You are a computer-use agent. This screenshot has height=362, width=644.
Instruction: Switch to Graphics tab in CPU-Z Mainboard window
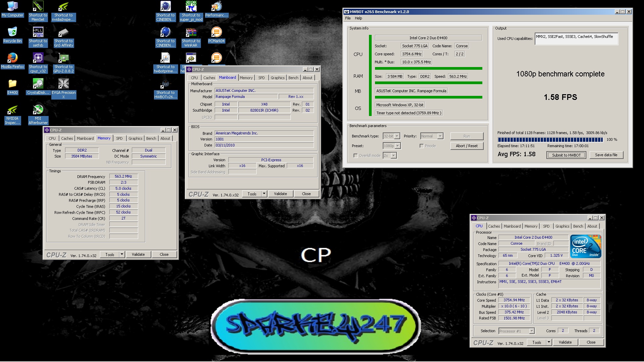[x=278, y=78]
